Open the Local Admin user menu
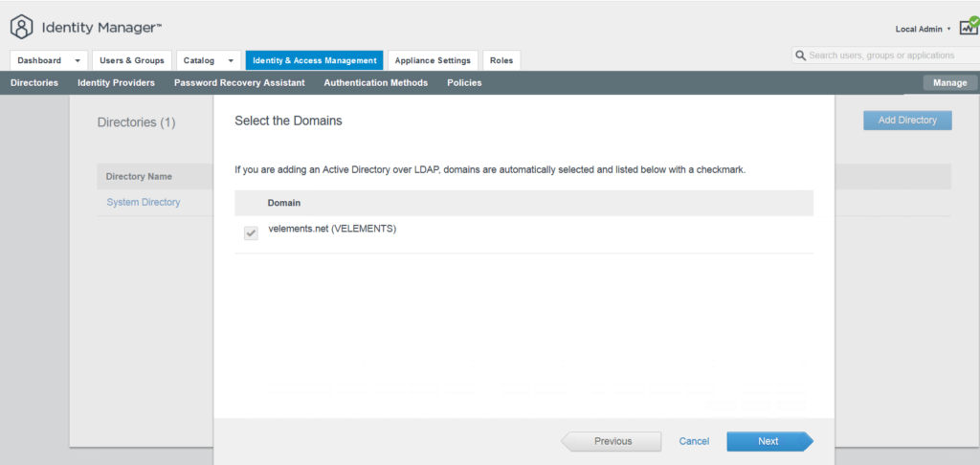 [x=923, y=30]
